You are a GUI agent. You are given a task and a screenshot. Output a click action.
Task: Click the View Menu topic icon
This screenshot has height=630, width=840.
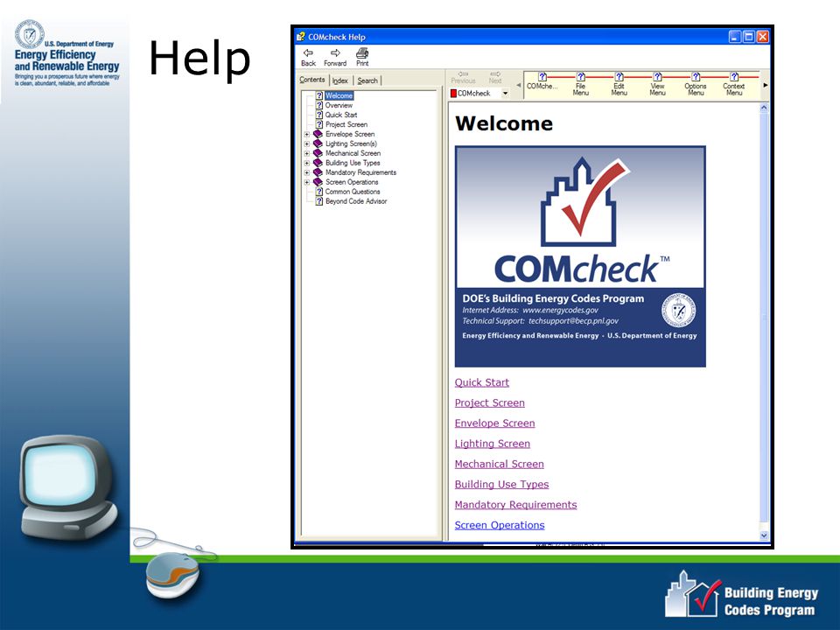[x=657, y=77]
